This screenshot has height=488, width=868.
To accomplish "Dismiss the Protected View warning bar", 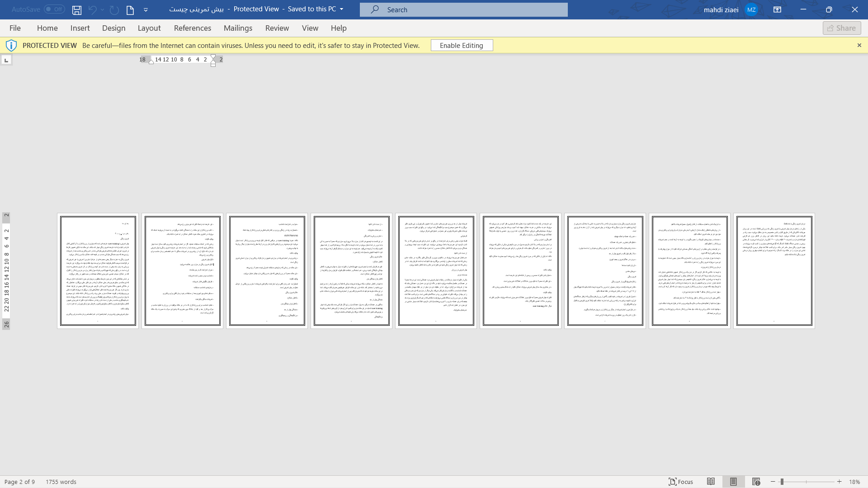I will (x=859, y=45).
